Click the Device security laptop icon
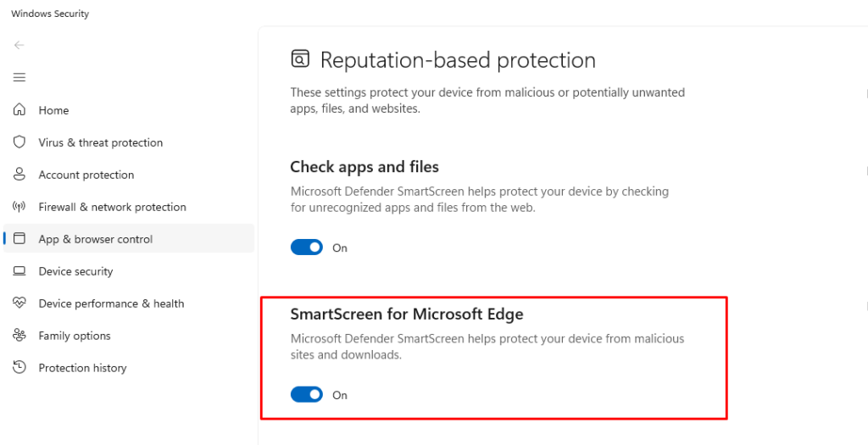868x445 pixels. pyautogui.click(x=19, y=271)
